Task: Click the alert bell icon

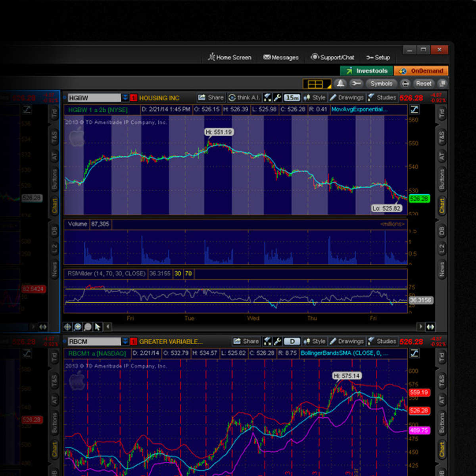Action: point(340,84)
